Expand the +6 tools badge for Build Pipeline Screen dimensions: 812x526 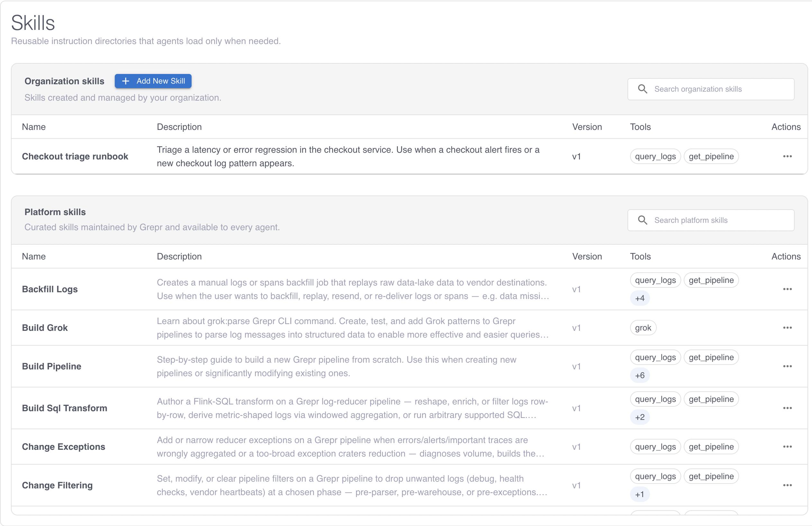640,376
